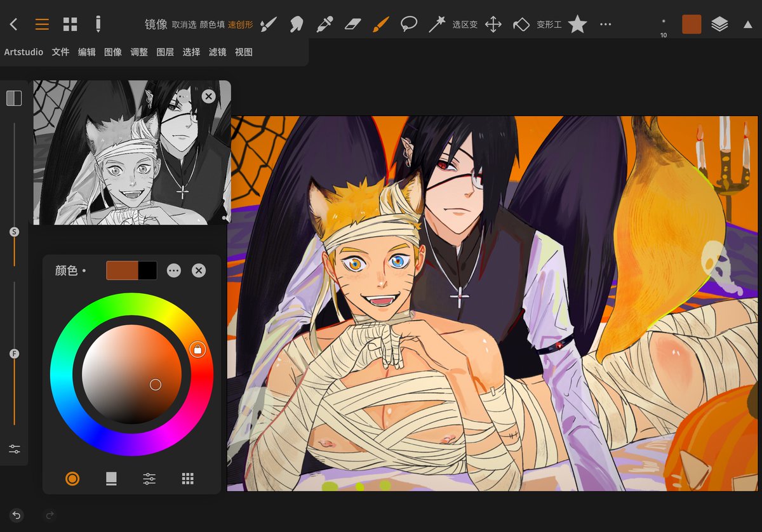Open the 图像 image menu
This screenshot has height=532, width=762.
(113, 52)
